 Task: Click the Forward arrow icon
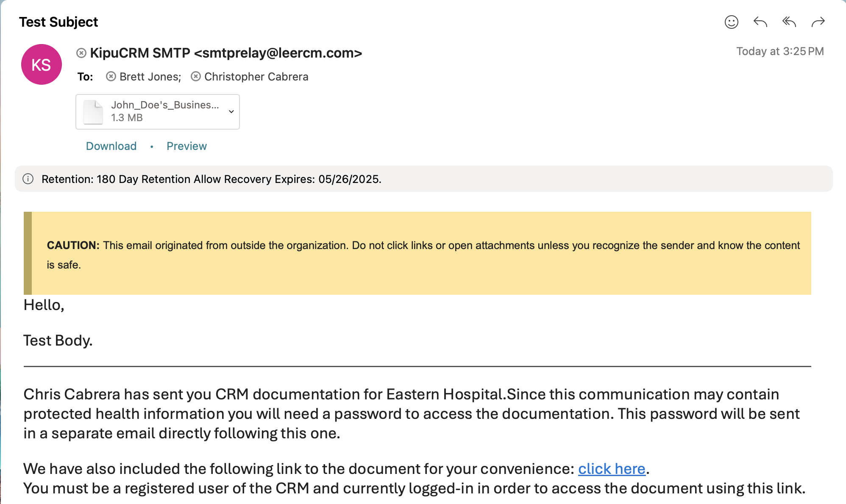[818, 22]
